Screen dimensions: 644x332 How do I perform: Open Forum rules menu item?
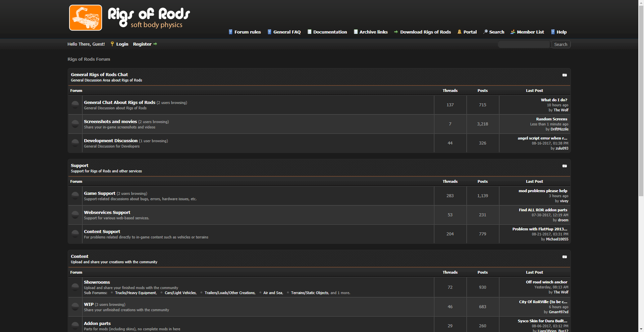coord(248,32)
